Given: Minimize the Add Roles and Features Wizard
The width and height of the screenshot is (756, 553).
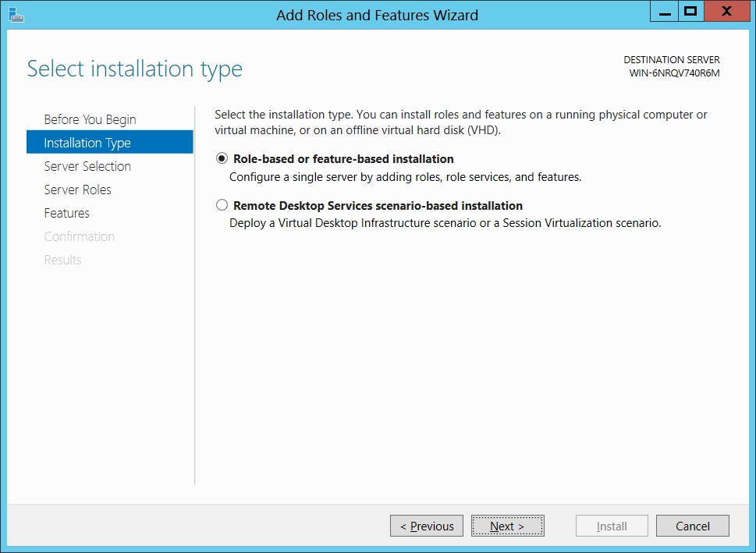Looking at the screenshot, I should (x=665, y=11).
